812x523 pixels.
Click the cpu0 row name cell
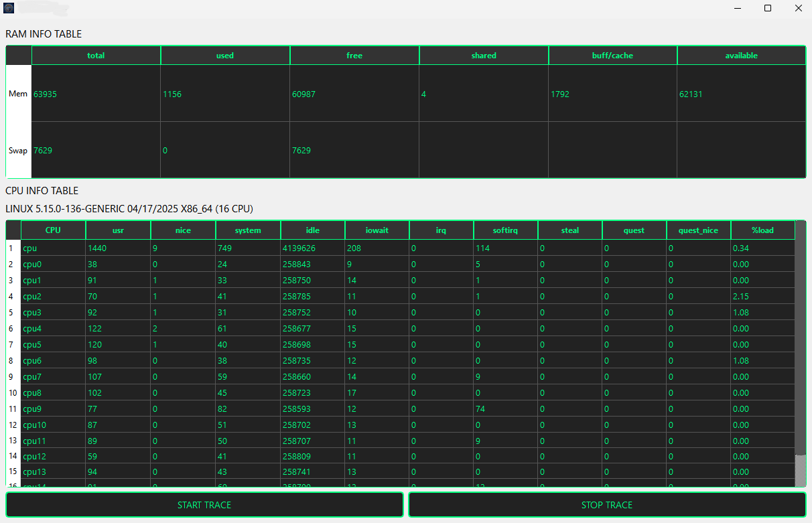click(x=53, y=264)
